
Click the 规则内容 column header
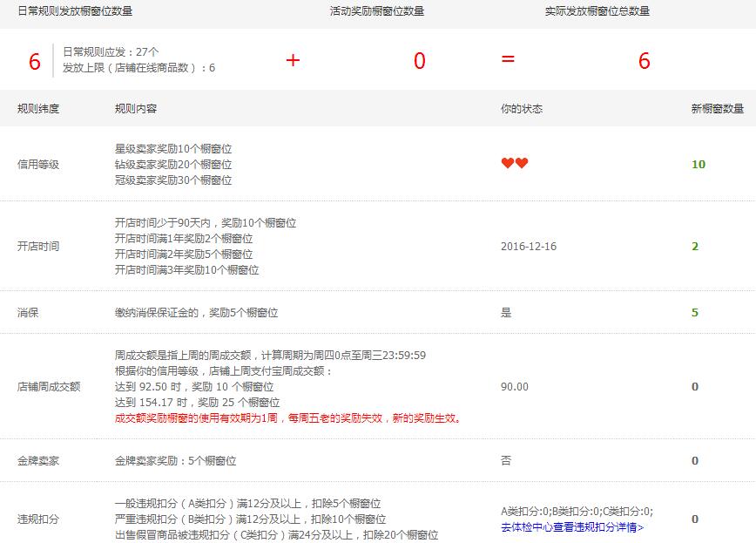(x=136, y=109)
